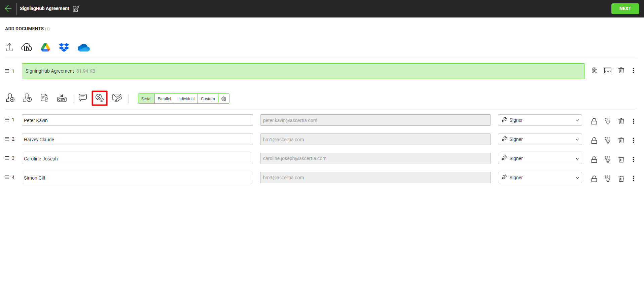This screenshot has width=644, height=304.
Task: Delete the SigningHub Agreement document
Action: tap(621, 71)
